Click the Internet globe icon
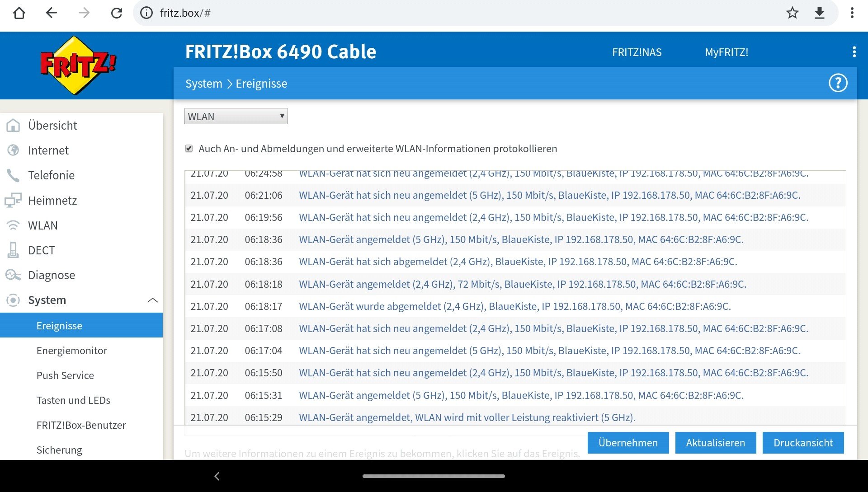 tap(13, 150)
